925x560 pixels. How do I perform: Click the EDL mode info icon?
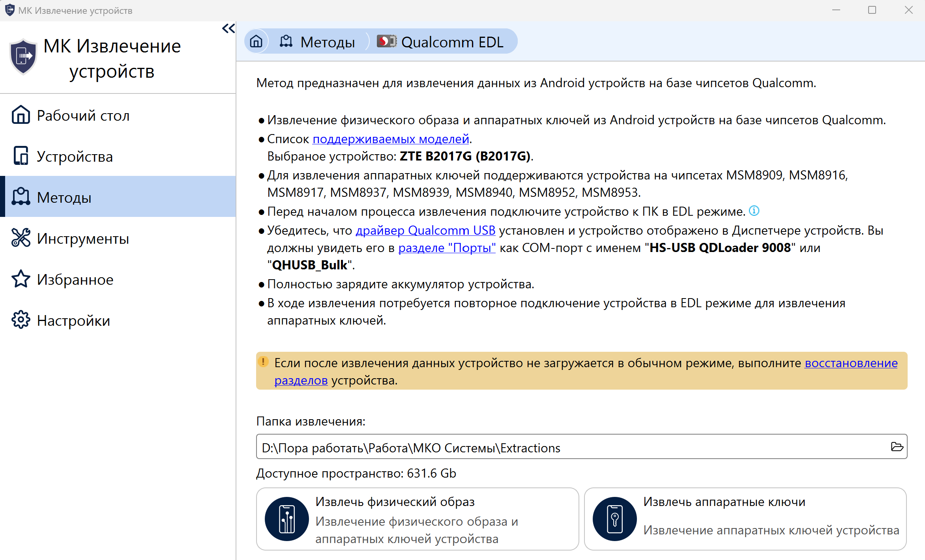click(x=754, y=211)
